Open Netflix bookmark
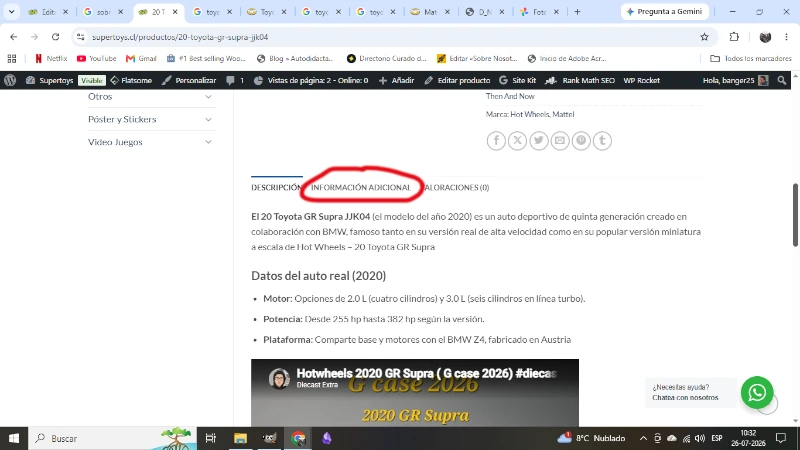 coord(51,59)
